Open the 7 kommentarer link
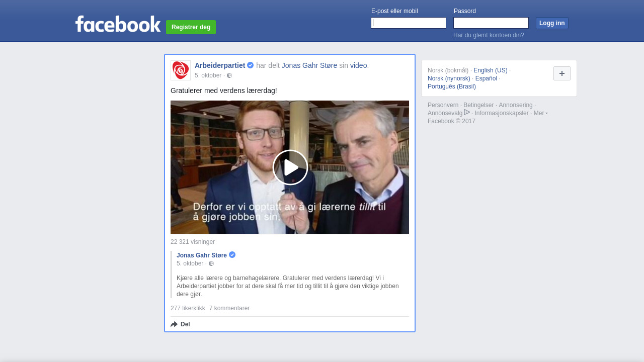This screenshot has width=644, height=362. pyautogui.click(x=229, y=308)
